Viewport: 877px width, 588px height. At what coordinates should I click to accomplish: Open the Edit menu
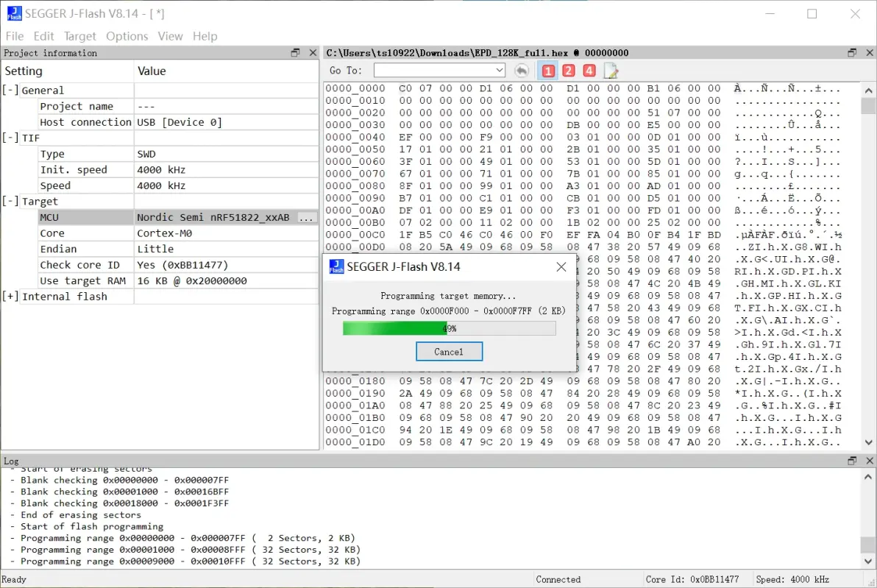43,36
